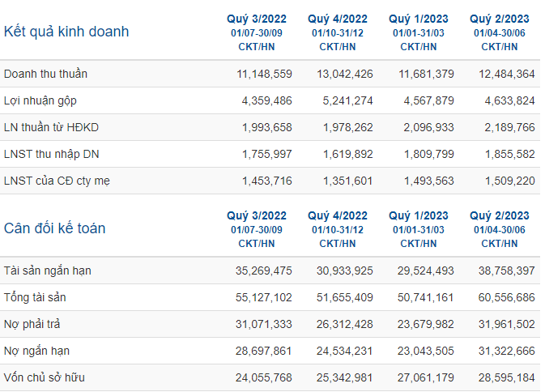The image size is (545, 392).
Task: Select gross profit value 5,241,274
Action: click(x=347, y=100)
